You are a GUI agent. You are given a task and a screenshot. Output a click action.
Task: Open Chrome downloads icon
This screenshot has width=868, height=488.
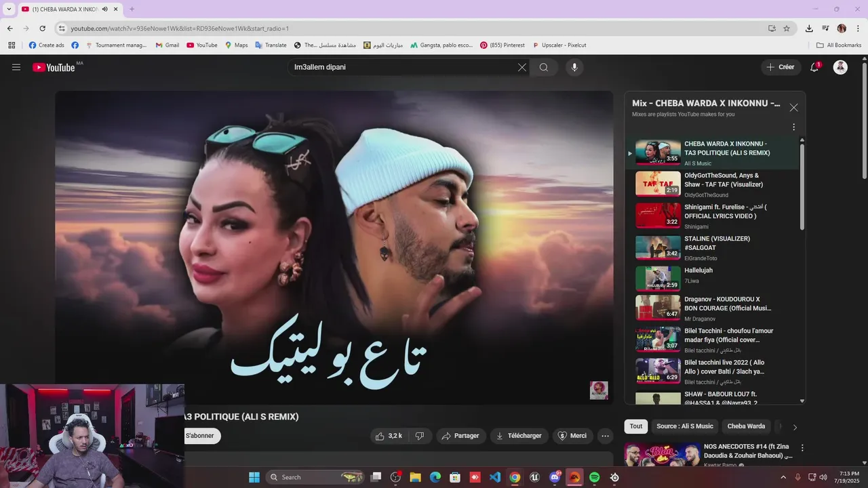(x=809, y=28)
